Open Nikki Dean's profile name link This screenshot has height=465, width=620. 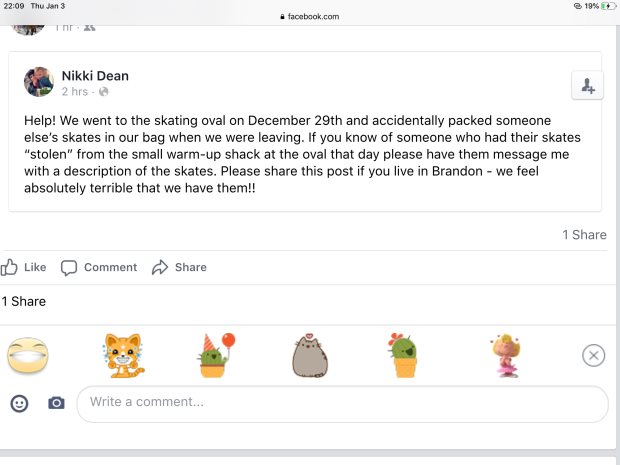[95, 75]
